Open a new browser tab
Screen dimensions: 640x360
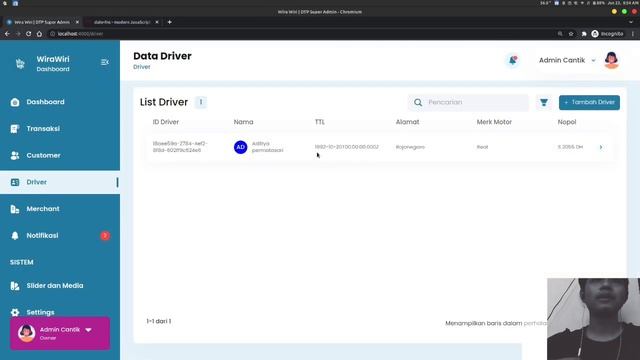pos(169,22)
